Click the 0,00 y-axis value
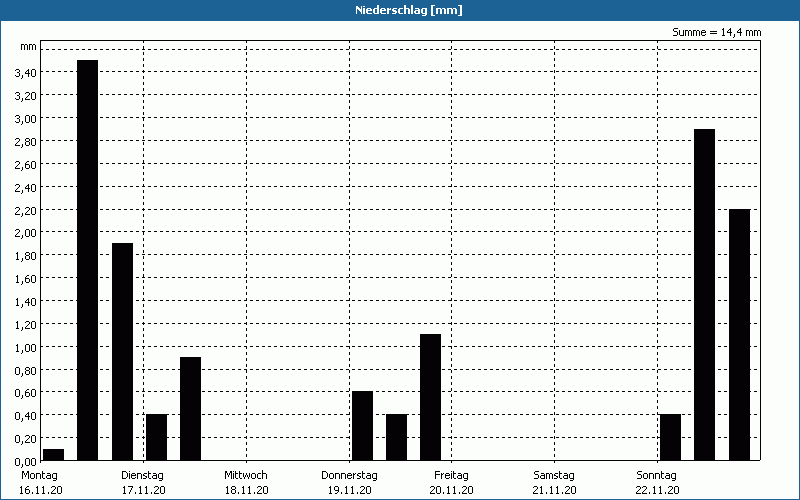Viewport: 800px width, 500px height. click(x=26, y=461)
